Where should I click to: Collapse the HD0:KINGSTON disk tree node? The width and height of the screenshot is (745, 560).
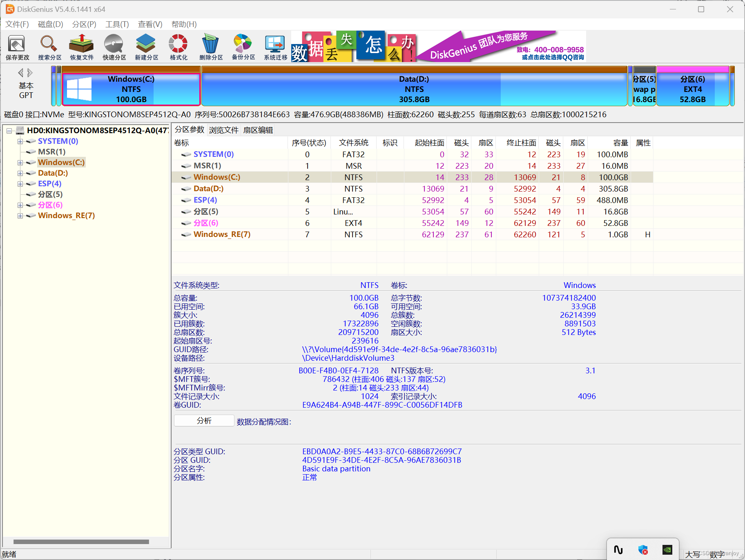click(x=9, y=131)
